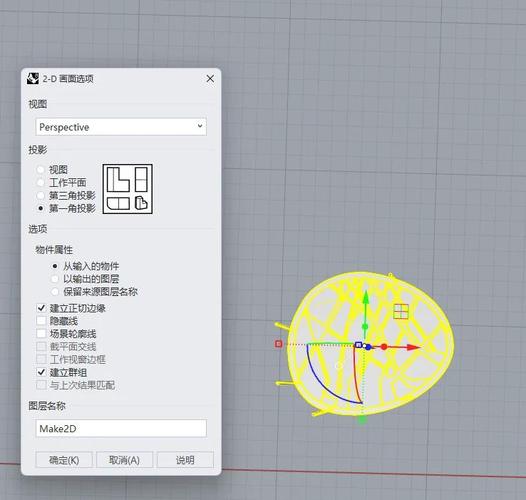Choose 第一角投影 projection
Screen dimensions: 526x500
41,208
